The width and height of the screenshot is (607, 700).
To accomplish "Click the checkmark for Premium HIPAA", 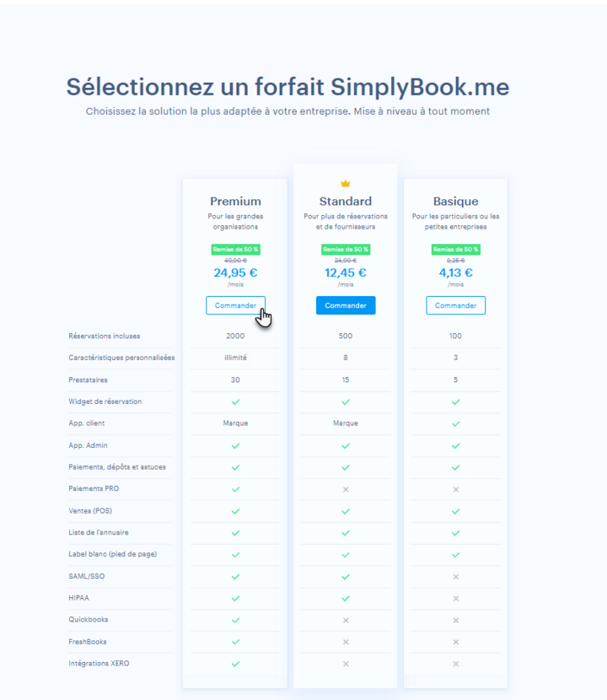I will coord(235,598).
